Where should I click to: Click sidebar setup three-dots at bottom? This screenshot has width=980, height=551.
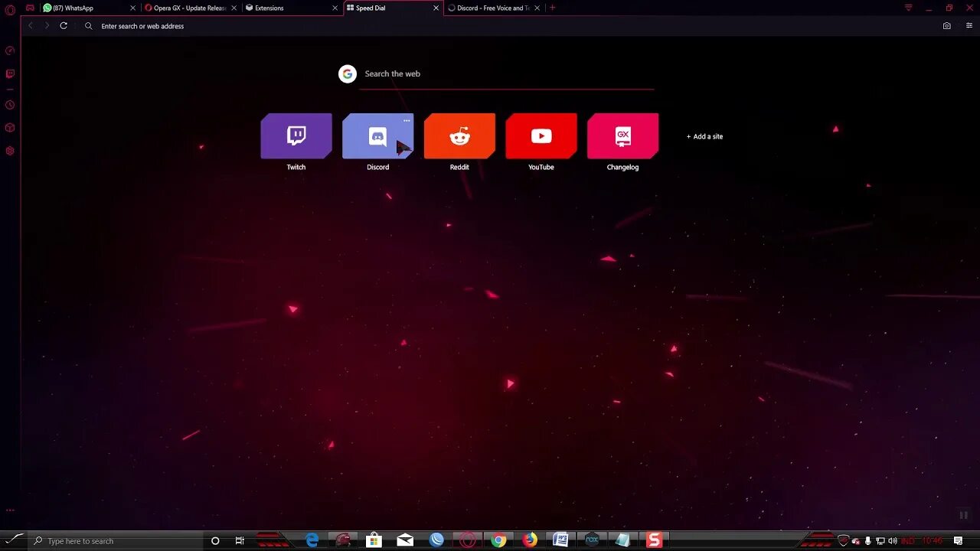(x=10, y=510)
